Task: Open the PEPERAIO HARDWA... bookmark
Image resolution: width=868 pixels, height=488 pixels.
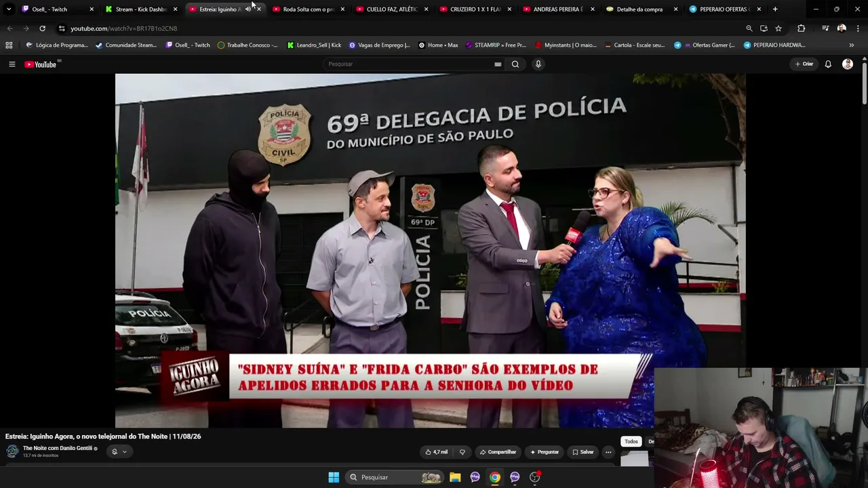Action: click(x=774, y=45)
